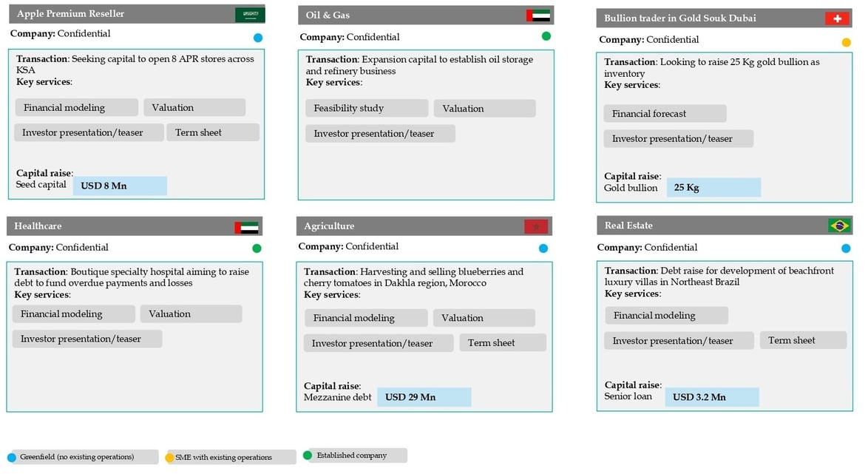Click the USD 8 Mn capital raise value
This screenshot has height=474, width=868.
[120, 186]
